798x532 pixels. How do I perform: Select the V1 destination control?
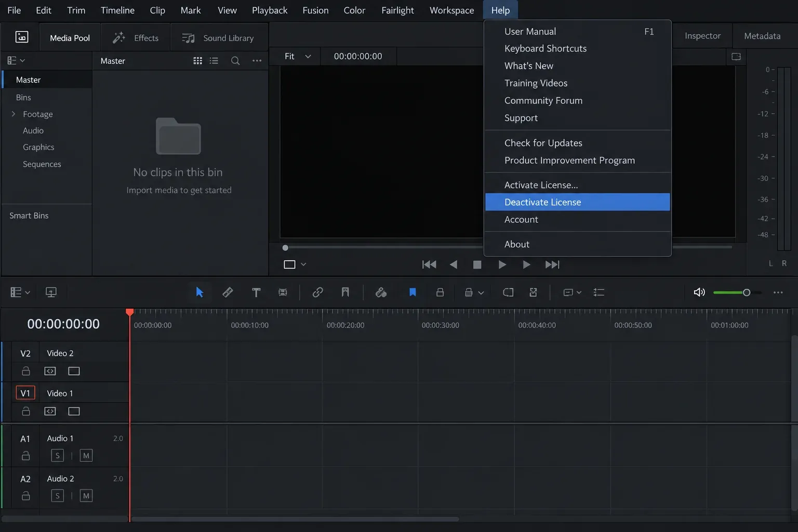[25, 393]
